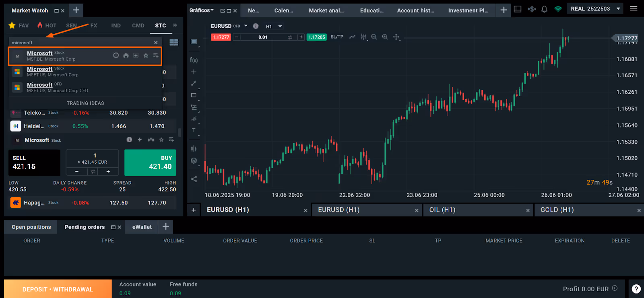The width and height of the screenshot is (644, 298).
Task: Open TRADING IDEAS in search dropdown
Action: [85, 103]
